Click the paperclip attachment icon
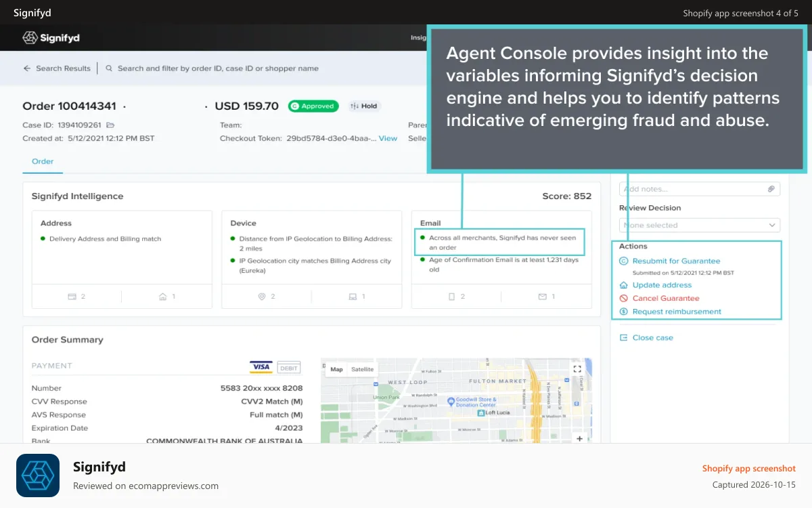The width and height of the screenshot is (812, 508). (771, 189)
